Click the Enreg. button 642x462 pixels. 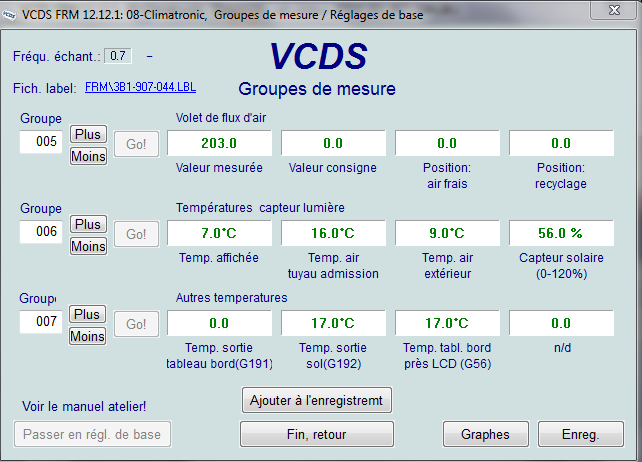tap(581, 434)
